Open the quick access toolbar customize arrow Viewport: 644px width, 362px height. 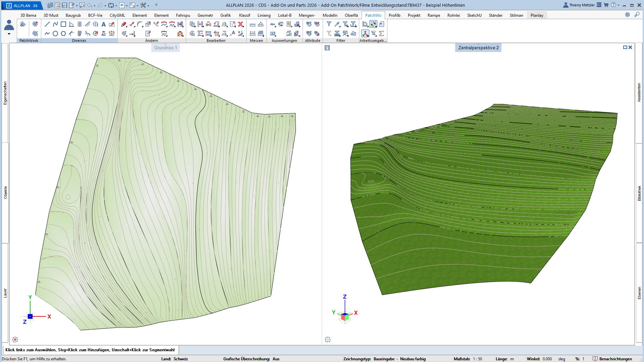(156, 5)
